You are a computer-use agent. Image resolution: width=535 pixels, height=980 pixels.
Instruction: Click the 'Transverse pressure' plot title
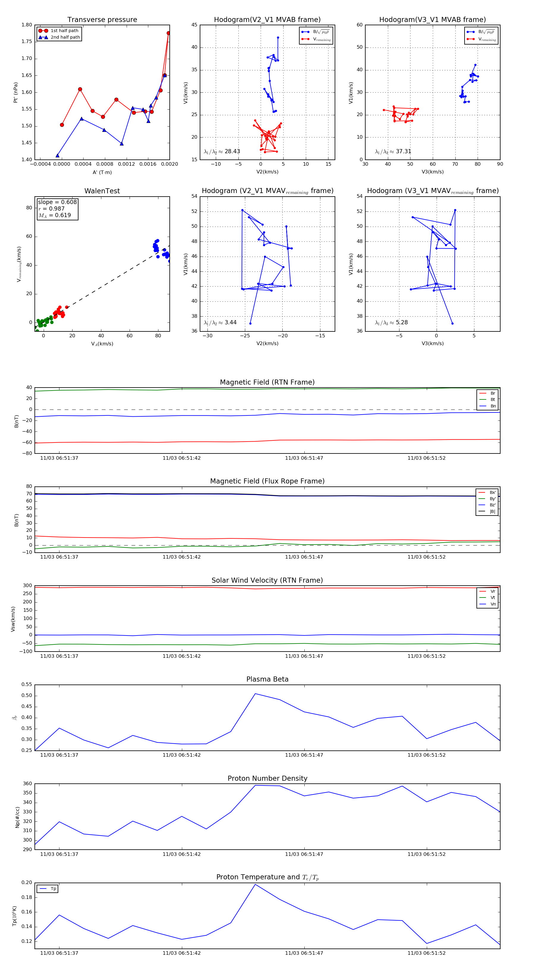[102, 20]
